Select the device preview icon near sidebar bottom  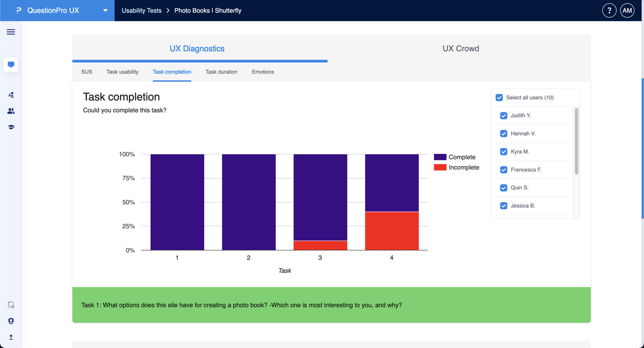pos(11,305)
